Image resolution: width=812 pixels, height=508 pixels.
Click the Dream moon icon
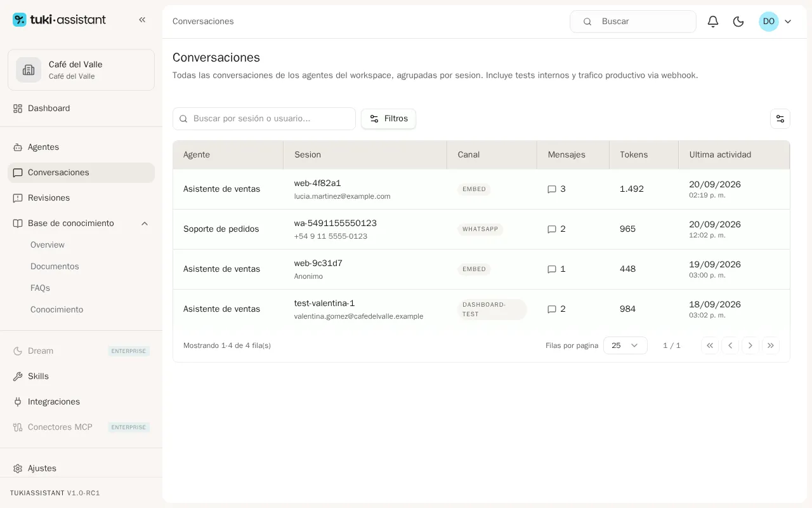click(18, 351)
